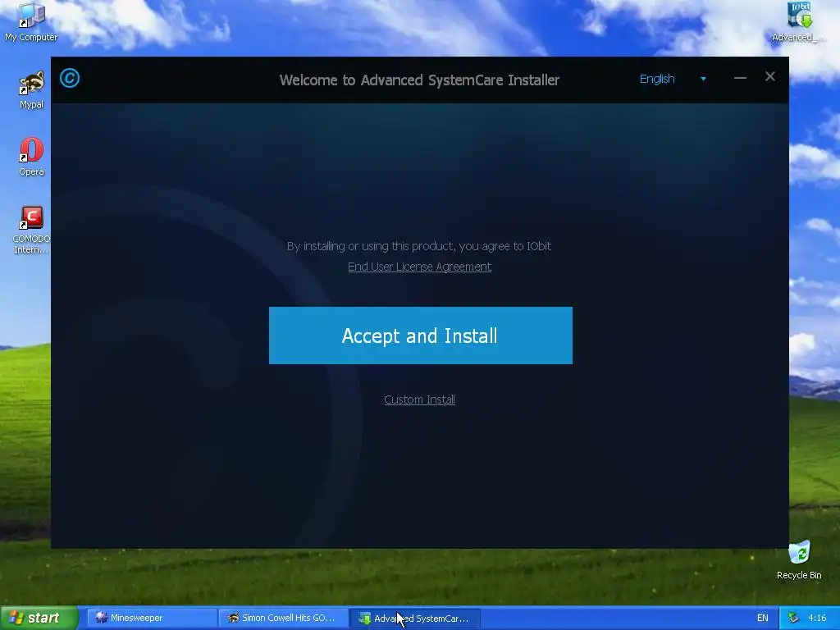This screenshot has height=630, width=840.
Task: Select the Opera desktop shortcut
Action: 31,157
